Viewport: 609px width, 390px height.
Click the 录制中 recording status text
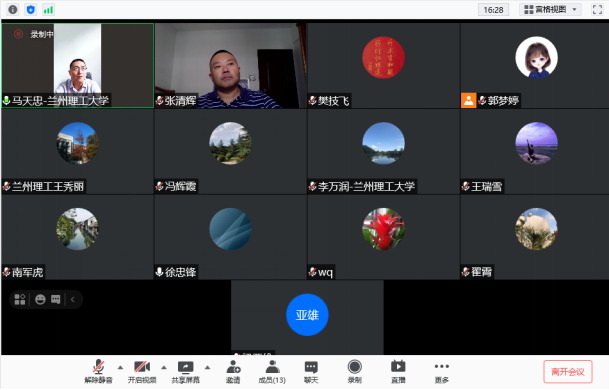pos(42,34)
